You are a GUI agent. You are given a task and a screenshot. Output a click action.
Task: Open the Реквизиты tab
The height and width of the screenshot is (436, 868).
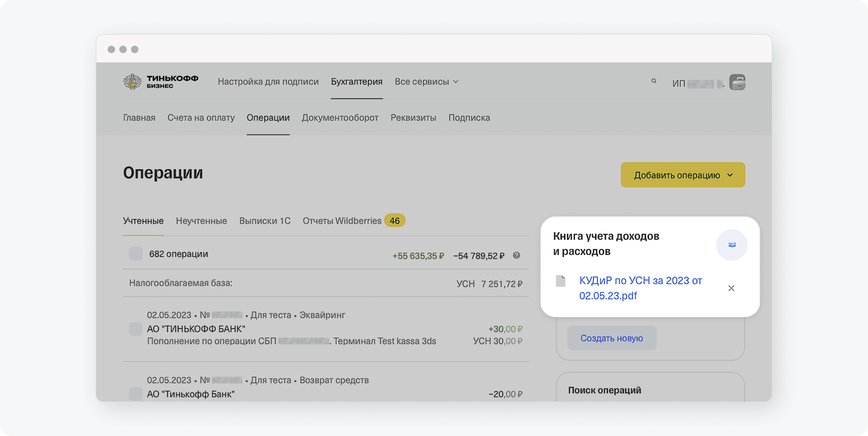[x=413, y=118]
